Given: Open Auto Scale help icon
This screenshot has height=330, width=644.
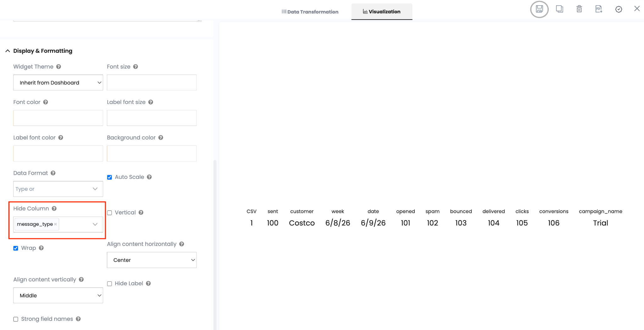Looking at the screenshot, I should point(149,177).
